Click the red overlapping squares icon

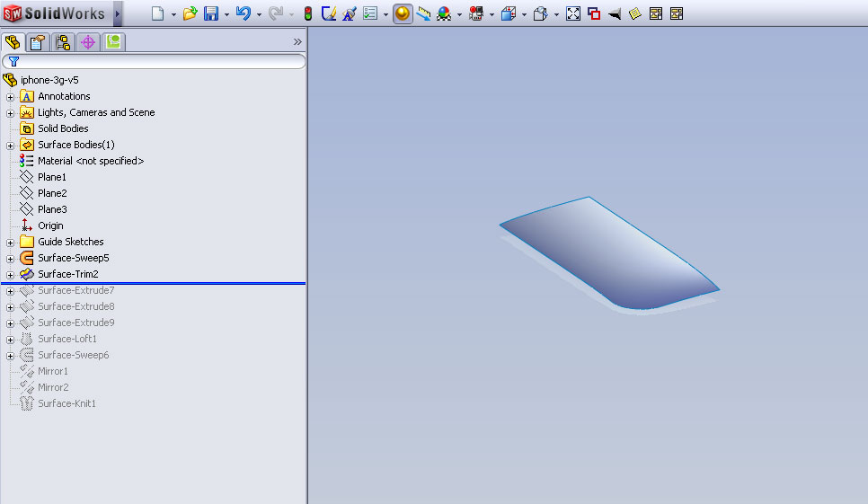click(594, 13)
